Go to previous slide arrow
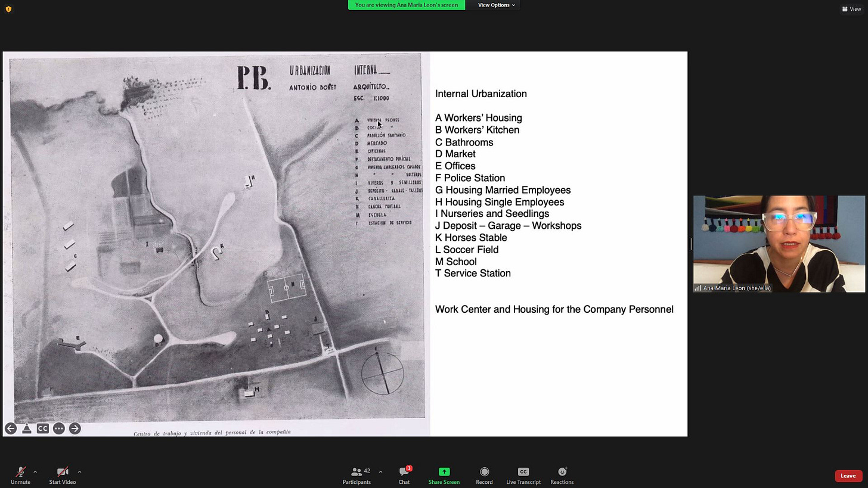The width and height of the screenshot is (868, 488). [11, 428]
